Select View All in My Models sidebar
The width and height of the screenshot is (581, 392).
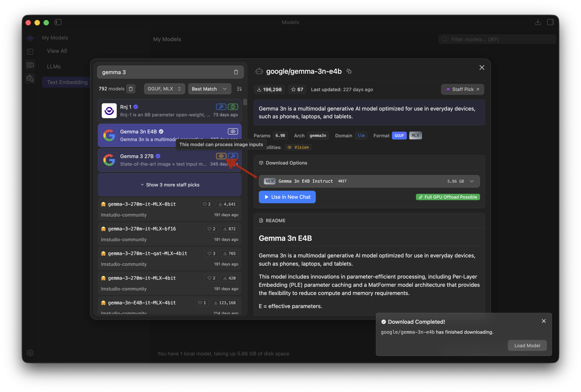click(57, 51)
